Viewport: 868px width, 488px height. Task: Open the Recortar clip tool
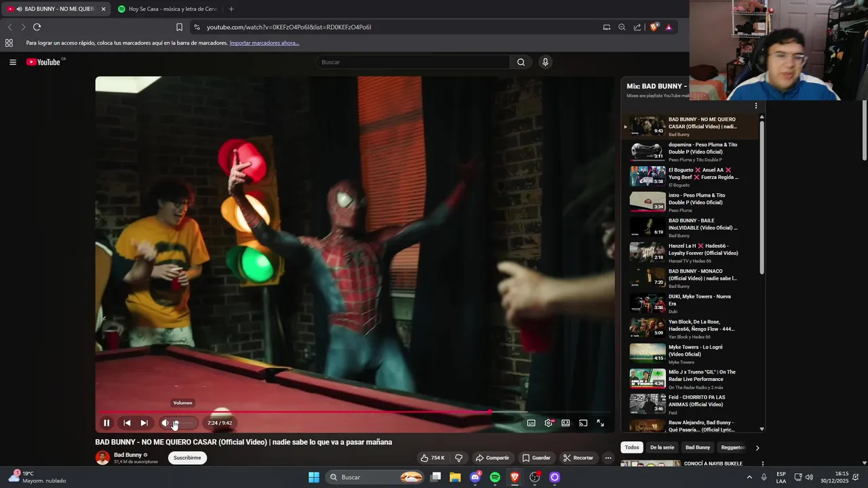pyautogui.click(x=578, y=457)
